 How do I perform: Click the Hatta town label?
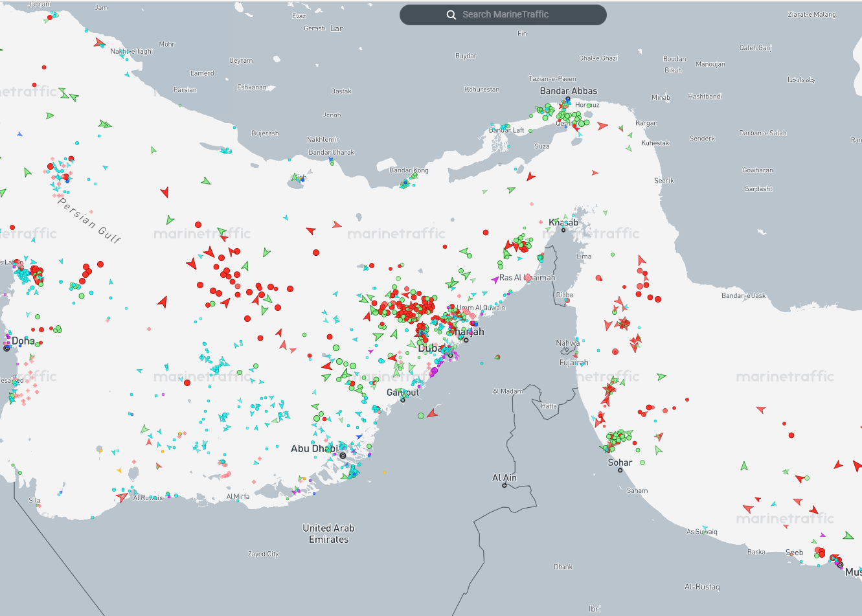pos(549,406)
